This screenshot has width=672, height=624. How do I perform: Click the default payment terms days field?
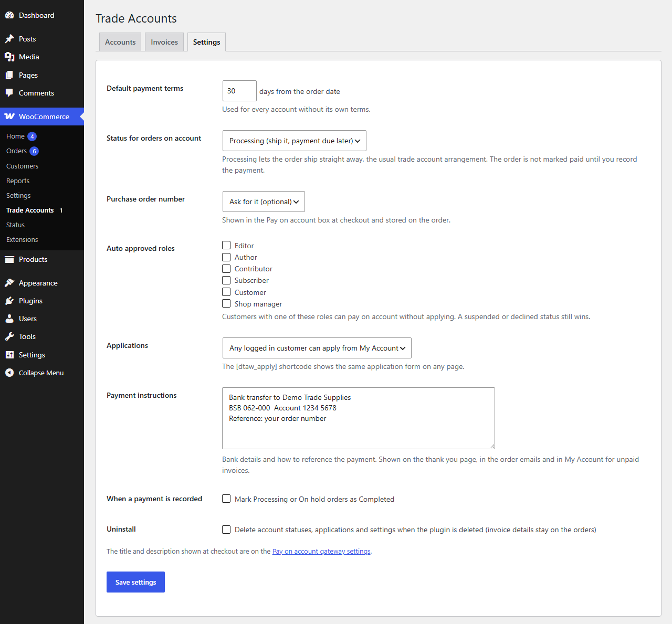tap(239, 91)
